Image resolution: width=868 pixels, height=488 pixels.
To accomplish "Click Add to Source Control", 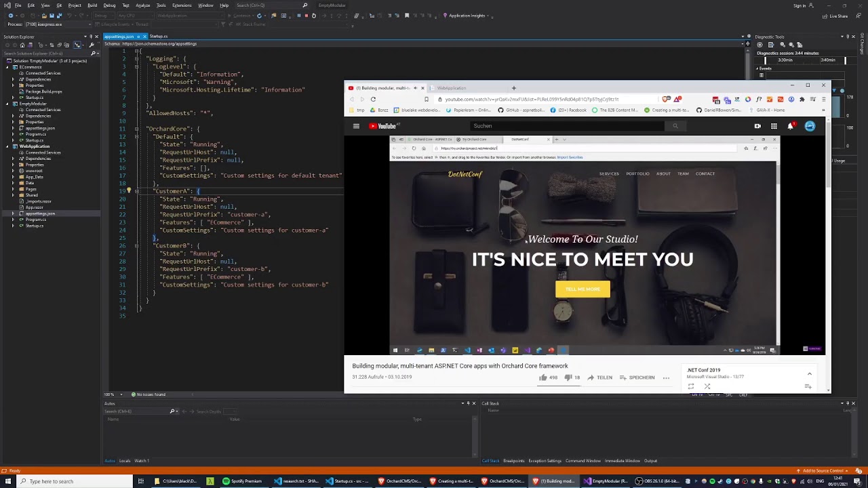I will coord(823,470).
